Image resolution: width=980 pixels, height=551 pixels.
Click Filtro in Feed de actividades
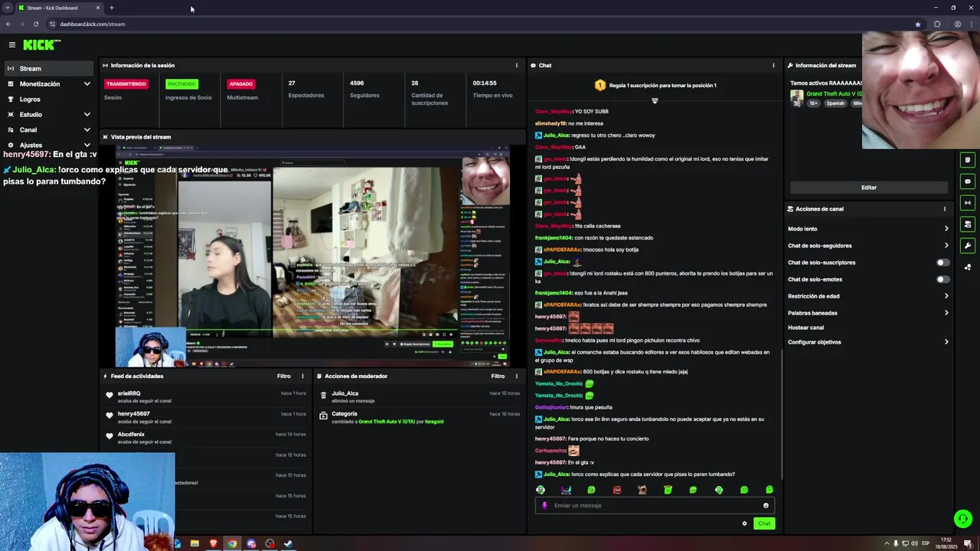coord(283,376)
